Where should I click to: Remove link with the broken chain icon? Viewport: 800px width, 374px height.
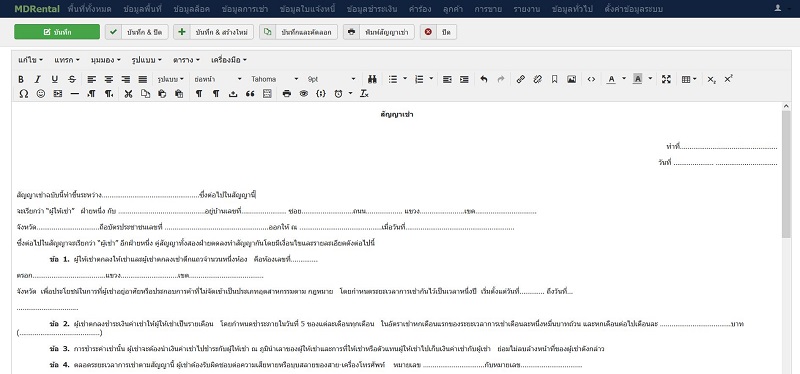(x=537, y=79)
